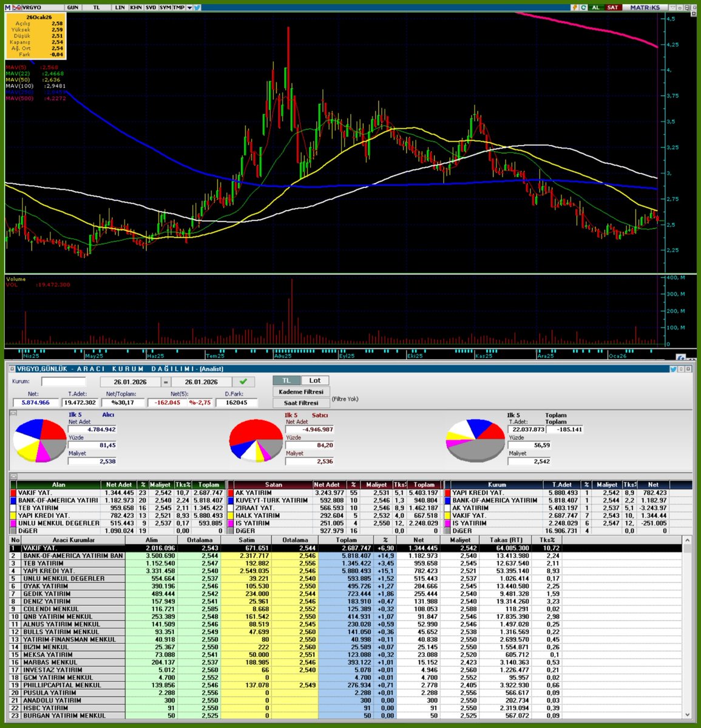Select DENIZ YATIRIM row

tap(346, 601)
